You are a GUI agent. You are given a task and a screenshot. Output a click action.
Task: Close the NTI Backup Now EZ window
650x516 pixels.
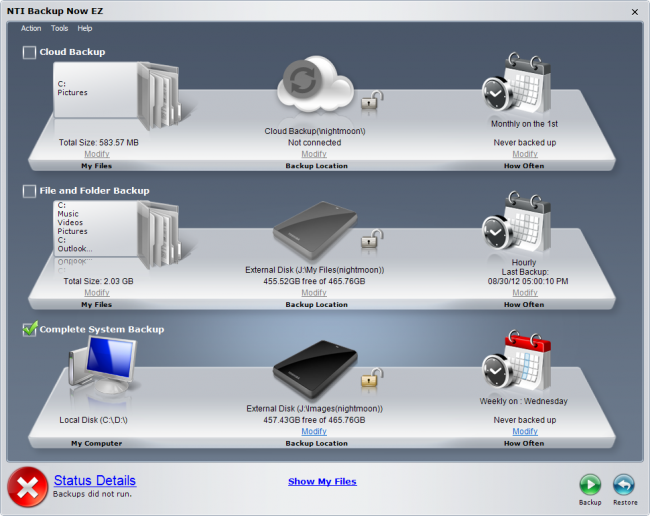pos(635,12)
